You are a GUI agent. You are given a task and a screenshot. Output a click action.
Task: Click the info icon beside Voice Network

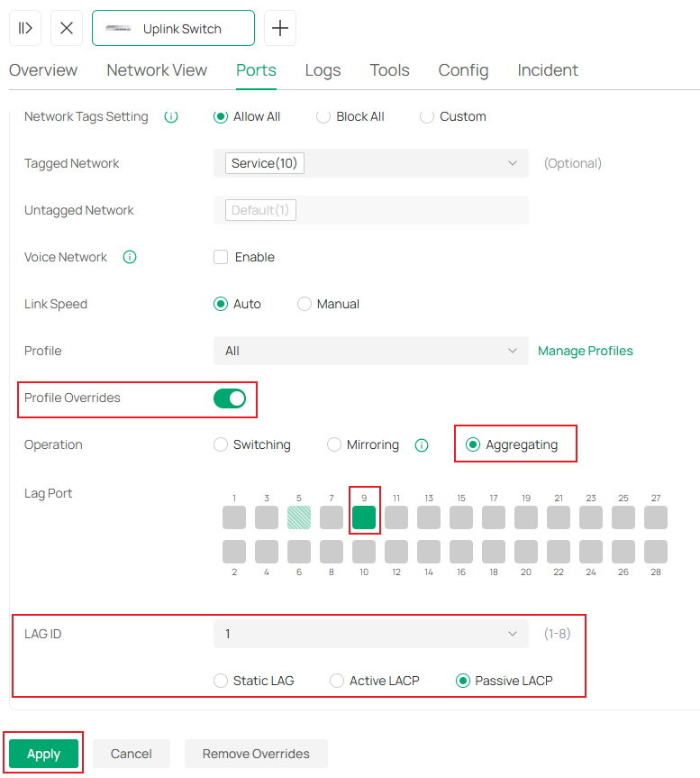click(x=129, y=257)
